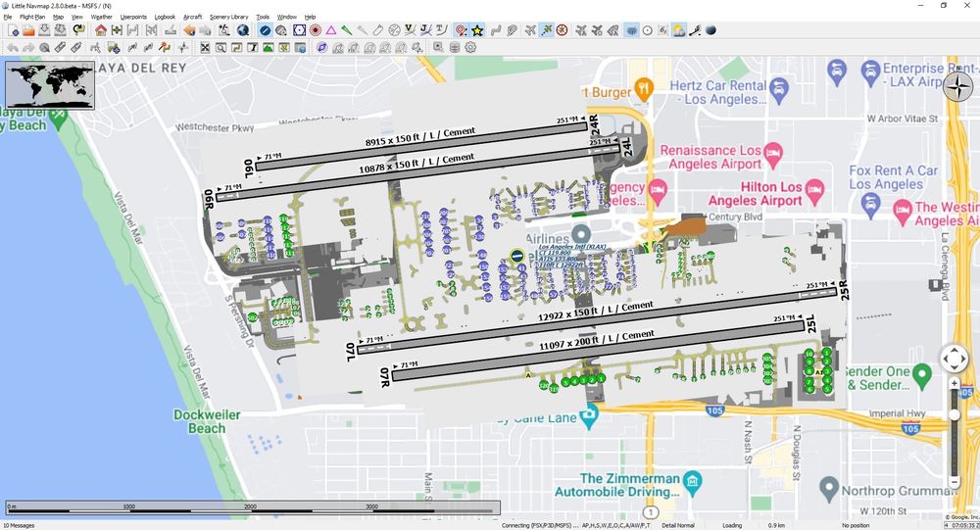Click the 10 Messages status bar label
This screenshot has height=530, width=980.
coord(19,525)
